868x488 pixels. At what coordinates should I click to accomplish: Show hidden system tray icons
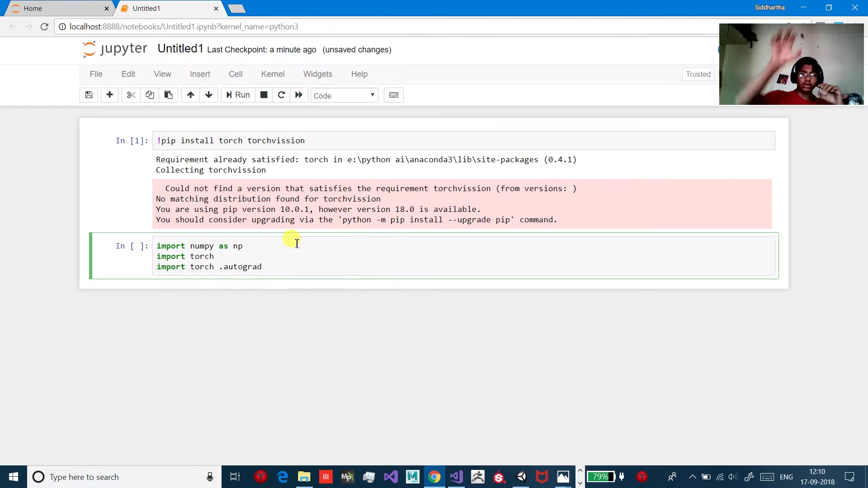[692, 477]
